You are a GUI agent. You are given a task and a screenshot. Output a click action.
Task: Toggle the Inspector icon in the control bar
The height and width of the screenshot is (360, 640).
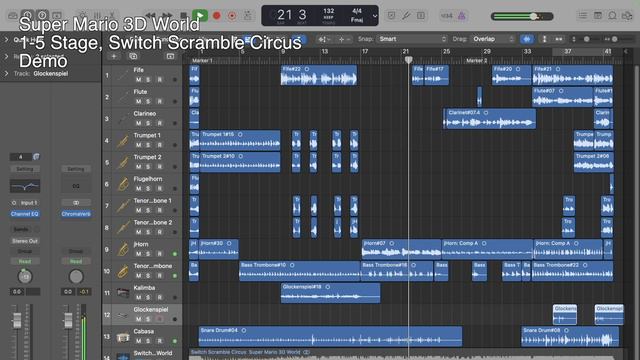(x=27, y=16)
